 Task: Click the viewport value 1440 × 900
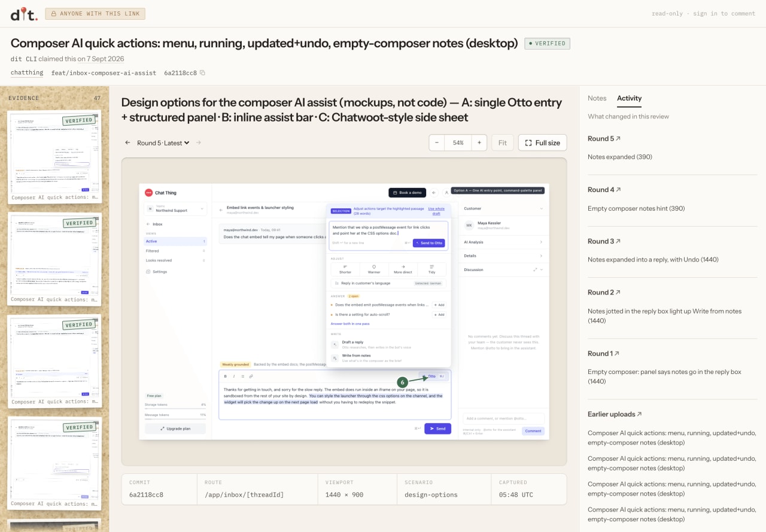344,495
